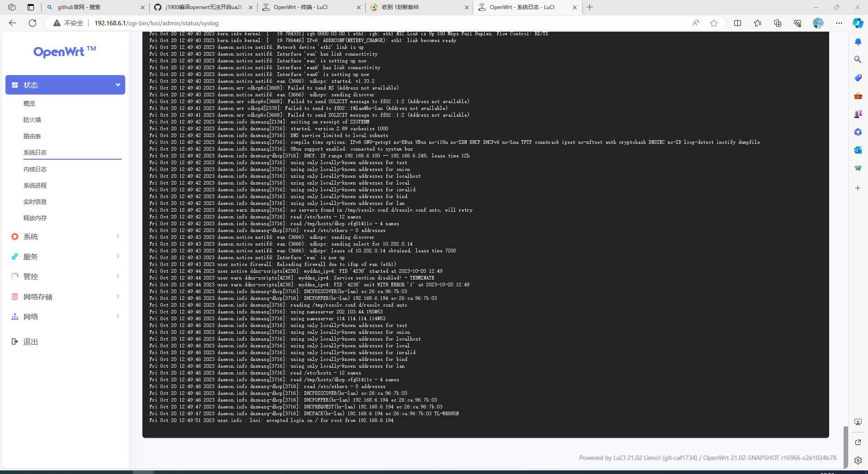Open Browser essentials heart icon
This screenshot has width=868, height=474.
[x=797, y=23]
